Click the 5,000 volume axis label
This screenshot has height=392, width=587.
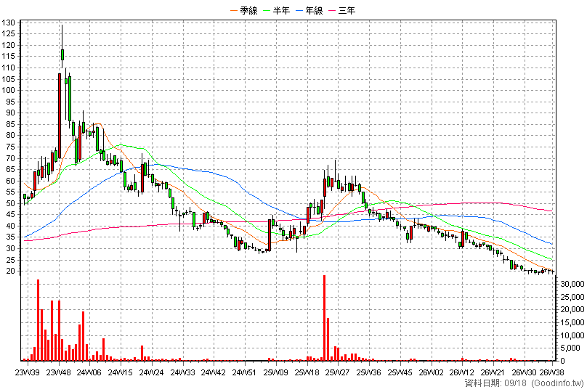[572, 348]
